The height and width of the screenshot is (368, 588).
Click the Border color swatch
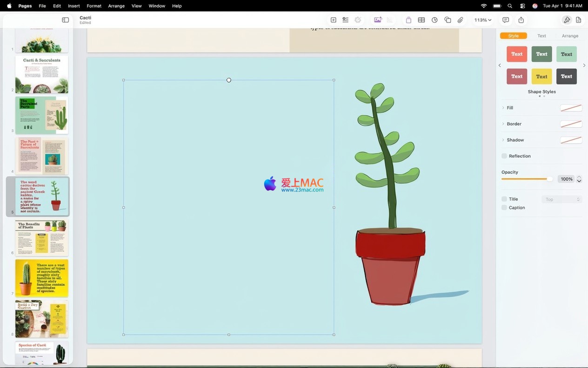click(571, 124)
